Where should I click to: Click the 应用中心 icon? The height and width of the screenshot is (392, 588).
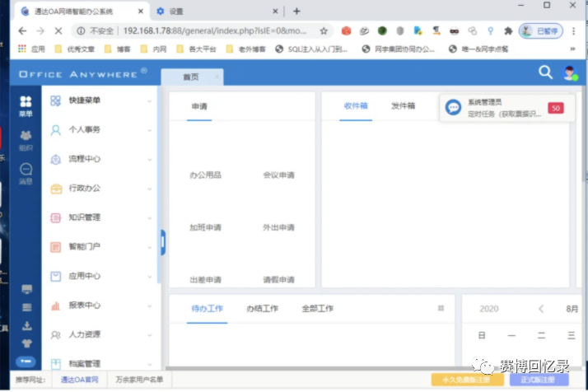click(55, 277)
